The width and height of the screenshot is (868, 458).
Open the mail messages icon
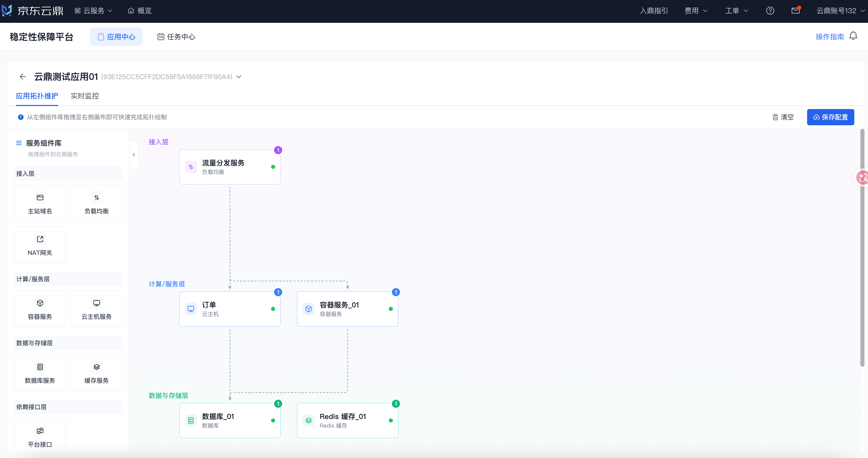click(796, 11)
